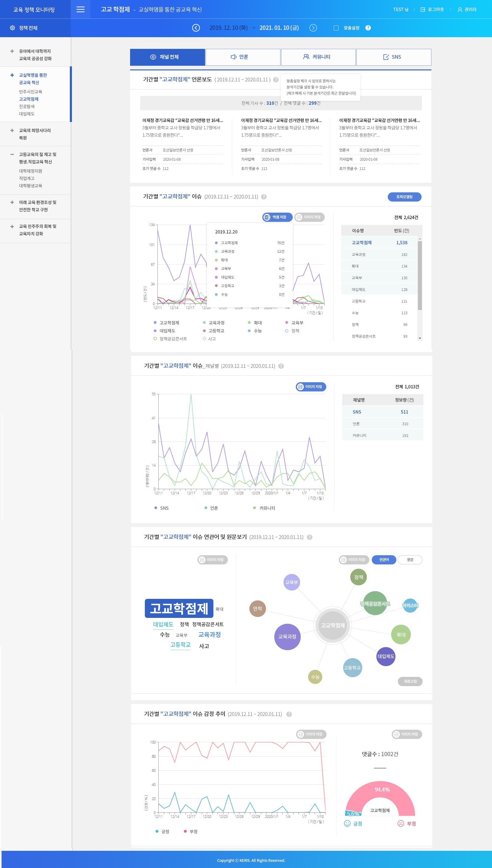Switch to the SNS tab
The width and height of the screenshot is (492, 868).
(x=394, y=57)
